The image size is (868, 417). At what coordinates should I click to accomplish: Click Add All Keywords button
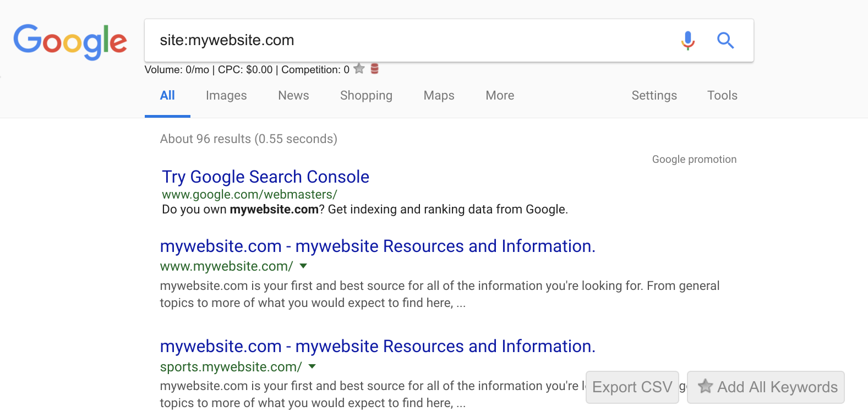pyautogui.click(x=766, y=387)
